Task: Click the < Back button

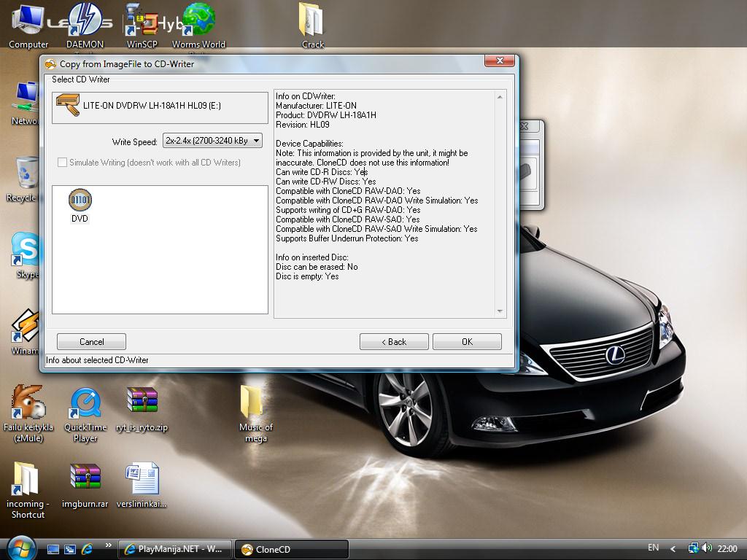Action: point(394,342)
